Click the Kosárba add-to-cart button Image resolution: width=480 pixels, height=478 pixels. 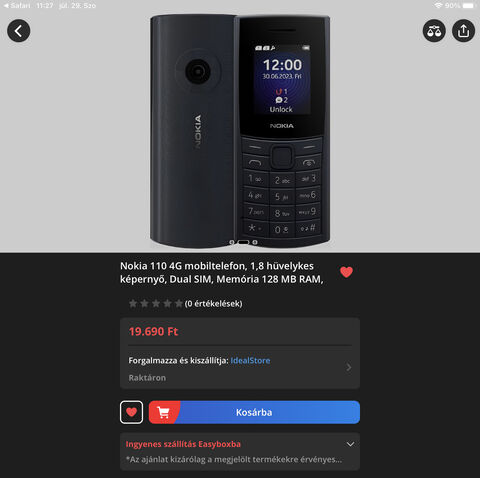click(254, 412)
